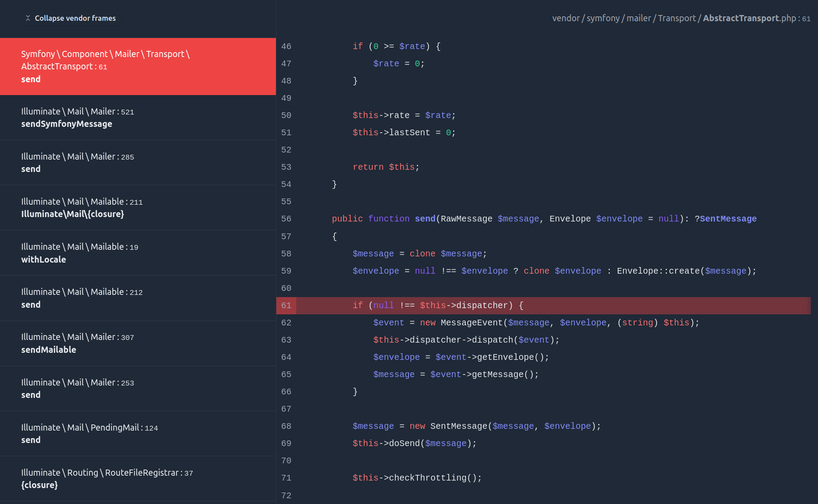Click '$this->checkThrottling();' on line 71
Image resolution: width=818 pixels, height=504 pixels.
[417, 478]
